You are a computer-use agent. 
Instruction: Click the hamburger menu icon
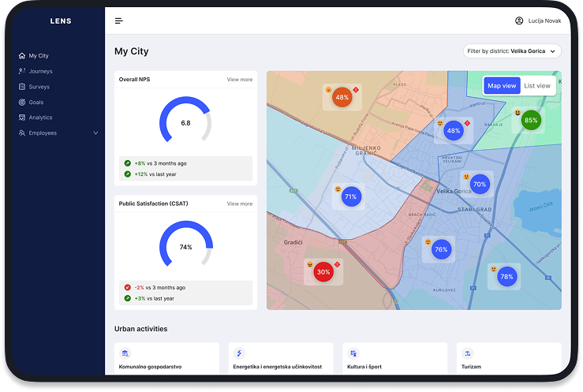[119, 21]
